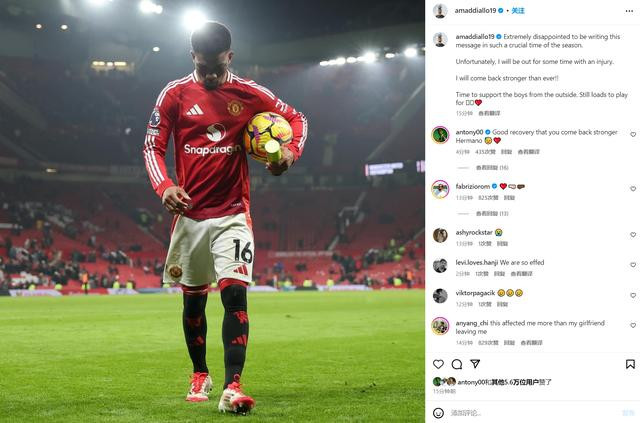View translation of the post caption

pyautogui.click(x=489, y=113)
